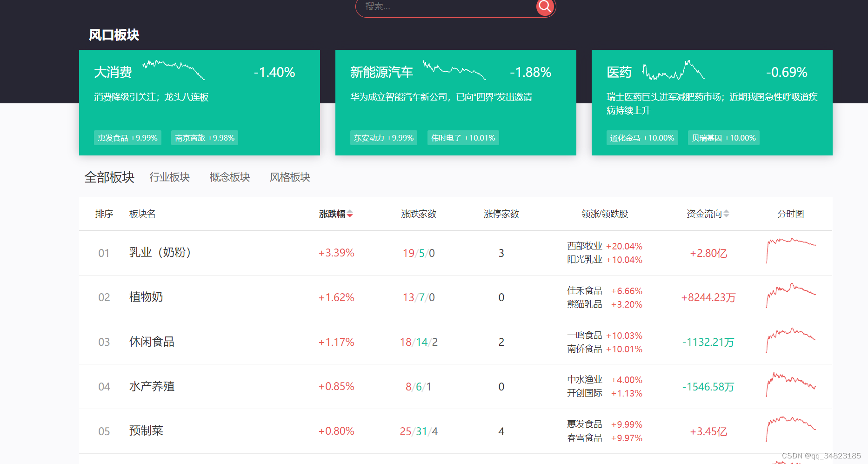The image size is (868, 464).
Task: View the 水产养殖 intraday chart thumbnail
Action: pyautogui.click(x=791, y=384)
